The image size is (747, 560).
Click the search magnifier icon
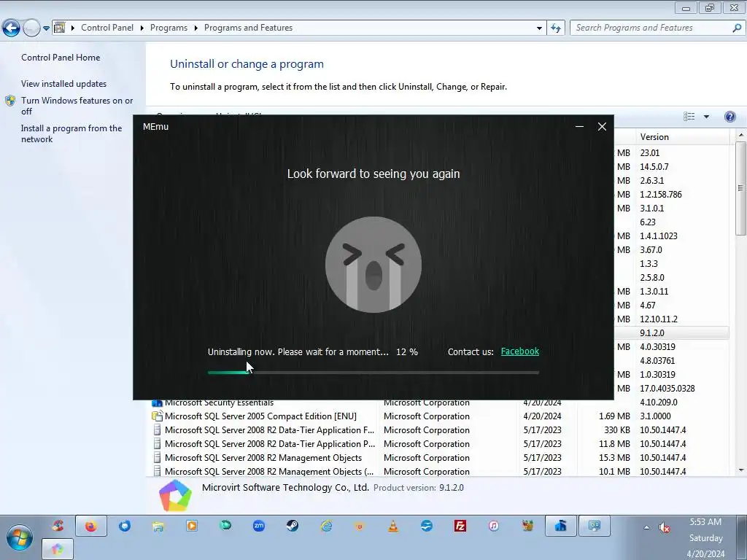coord(737,28)
